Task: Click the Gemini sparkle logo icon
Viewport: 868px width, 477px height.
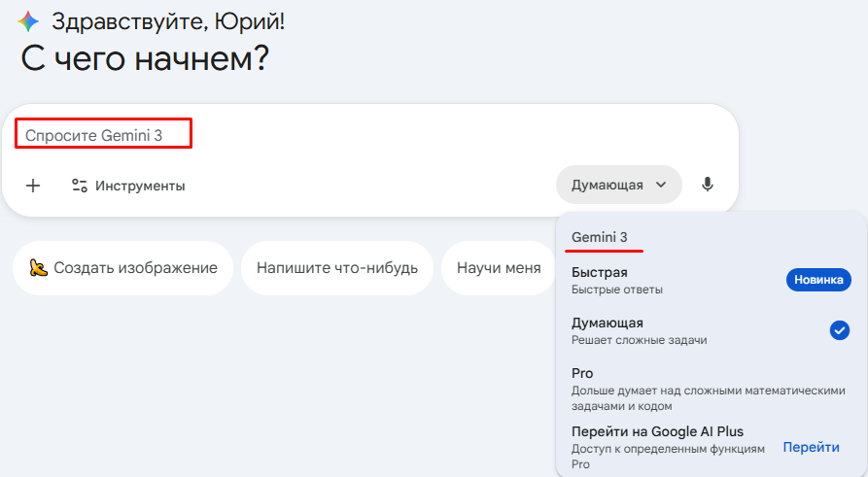Action: (27, 21)
